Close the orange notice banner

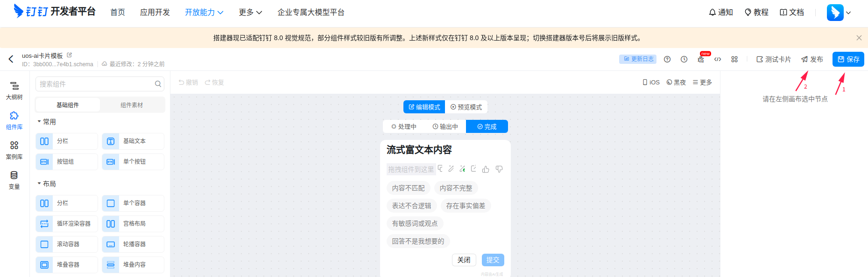pyautogui.click(x=859, y=38)
